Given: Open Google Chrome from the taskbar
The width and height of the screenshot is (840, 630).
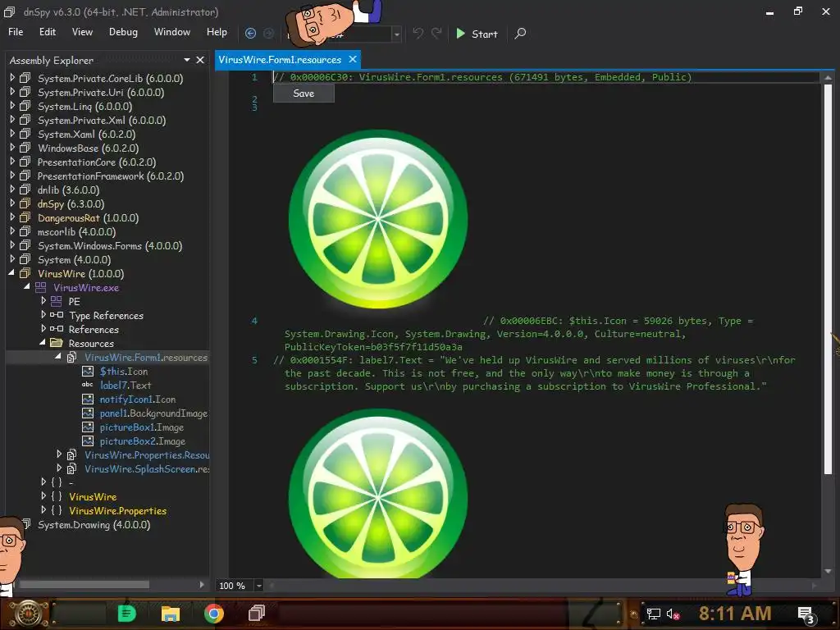Looking at the screenshot, I should [214, 613].
